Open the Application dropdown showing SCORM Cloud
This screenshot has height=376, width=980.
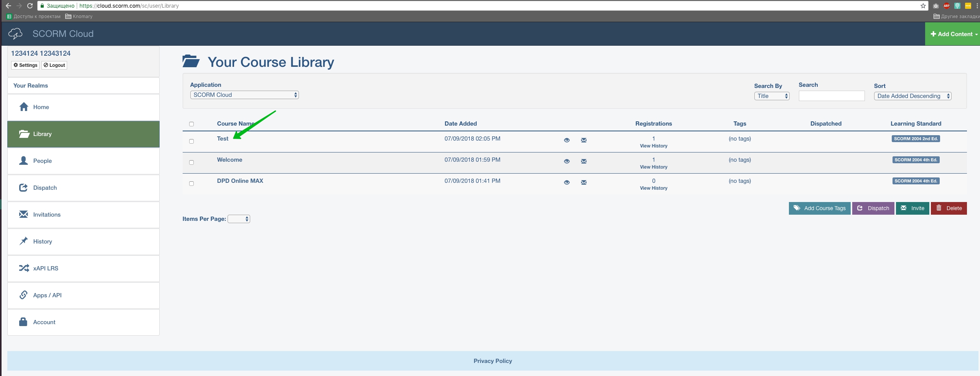coord(244,95)
